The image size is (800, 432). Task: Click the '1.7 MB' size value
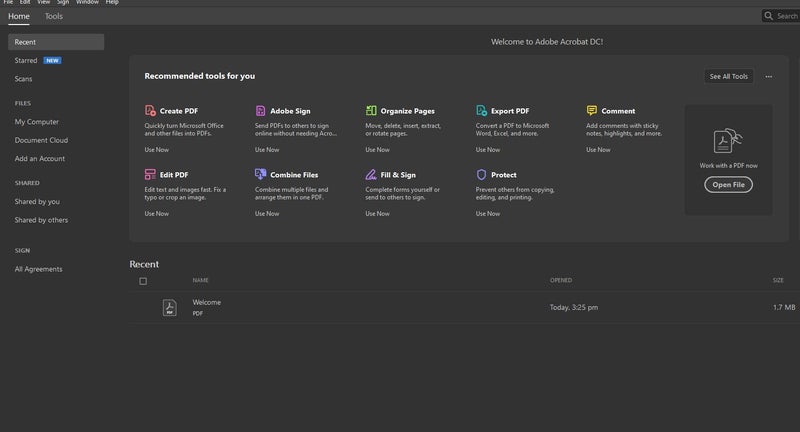tap(784, 307)
